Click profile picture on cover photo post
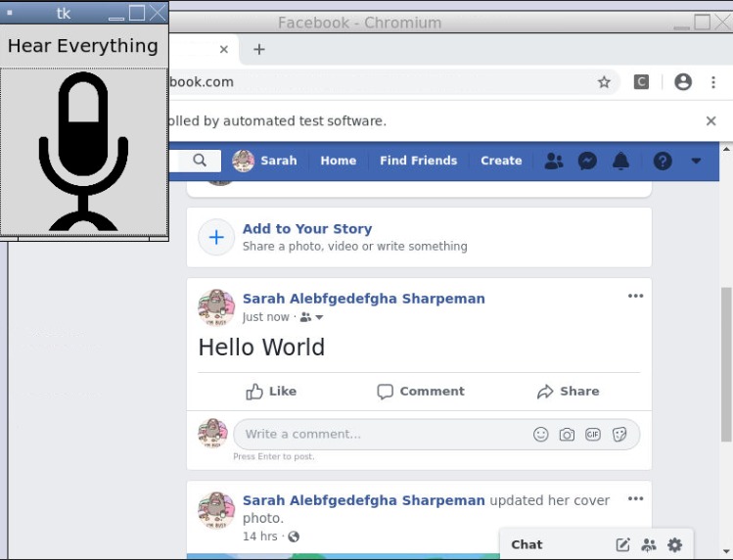Viewport: 733px width, 560px height. tap(216, 510)
